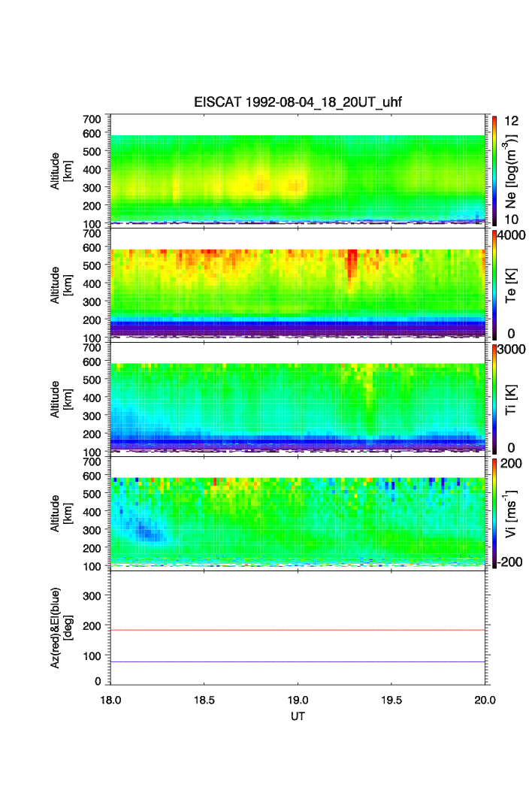Click the orange Ne density peak near 18.8 UT
The image size is (532, 799).
coord(262,186)
